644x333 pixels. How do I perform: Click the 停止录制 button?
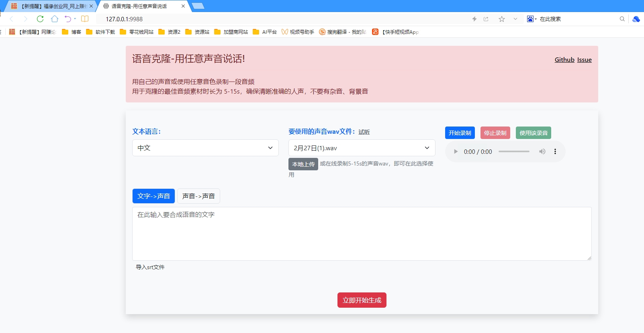(x=495, y=133)
